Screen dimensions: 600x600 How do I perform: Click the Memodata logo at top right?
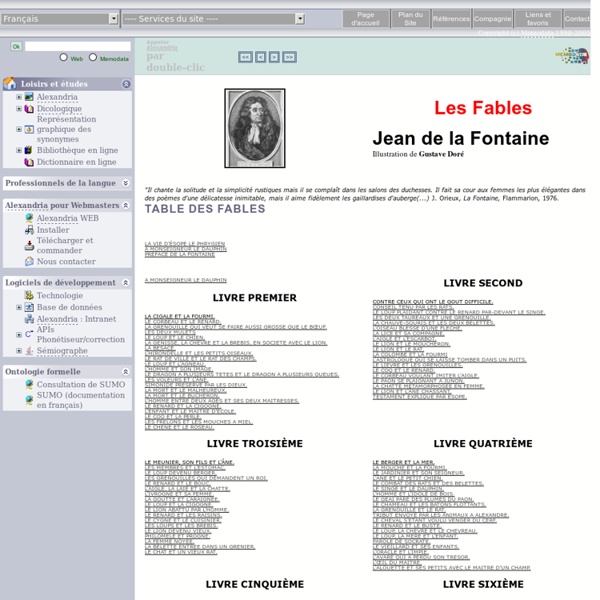point(572,55)
